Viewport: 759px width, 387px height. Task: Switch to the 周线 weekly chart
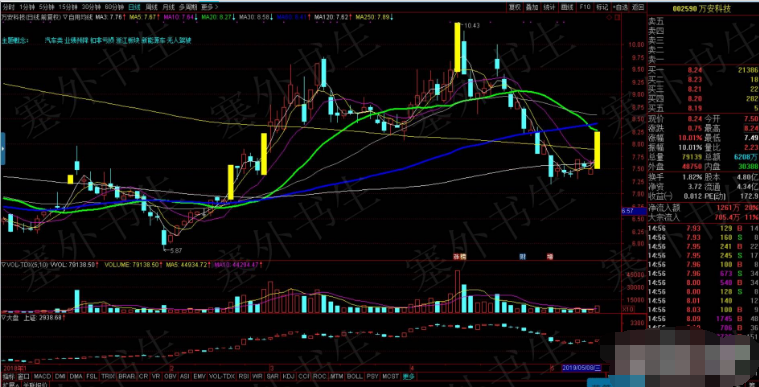pos(152,7)
